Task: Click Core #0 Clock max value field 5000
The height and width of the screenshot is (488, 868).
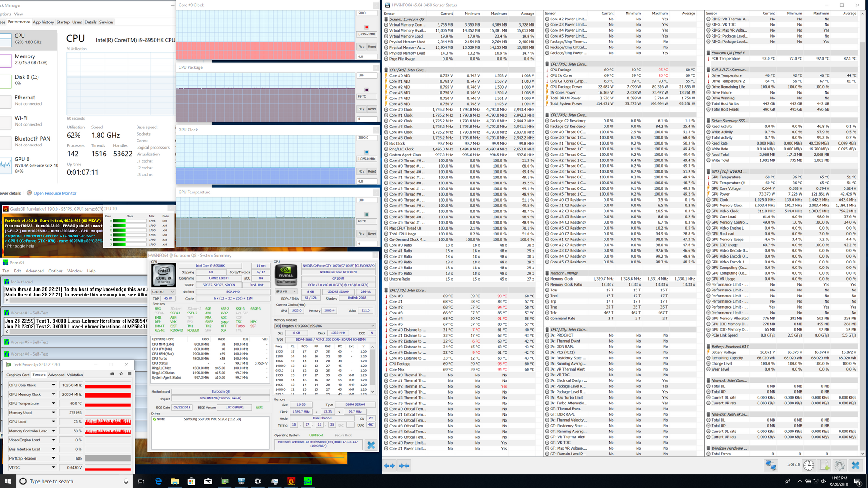Action: click(367, 13)
